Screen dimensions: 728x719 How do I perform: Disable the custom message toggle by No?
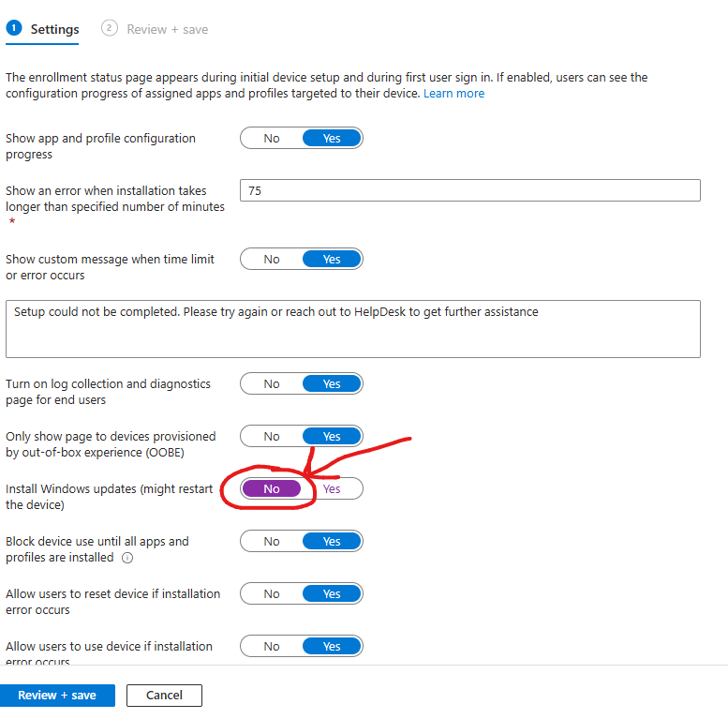click(272, 260)
